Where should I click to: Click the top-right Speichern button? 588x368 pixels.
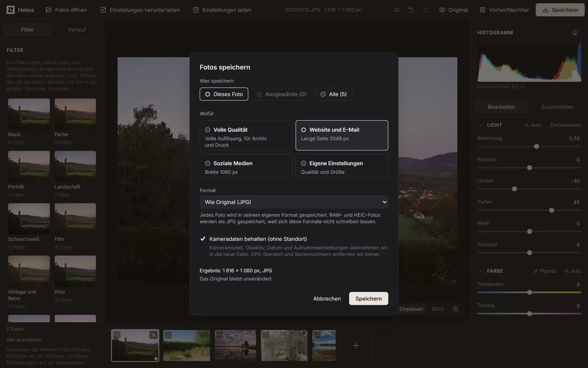(560, 10)
